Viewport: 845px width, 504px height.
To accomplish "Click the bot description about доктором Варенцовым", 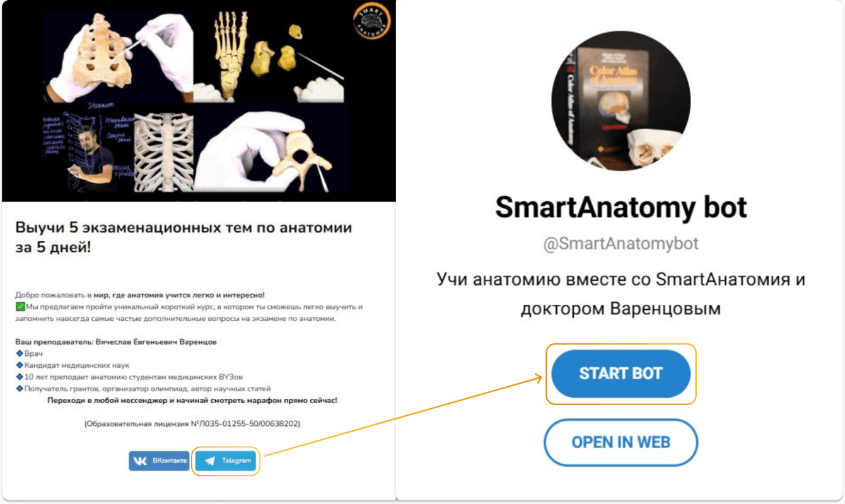I will tap(621, 294).
